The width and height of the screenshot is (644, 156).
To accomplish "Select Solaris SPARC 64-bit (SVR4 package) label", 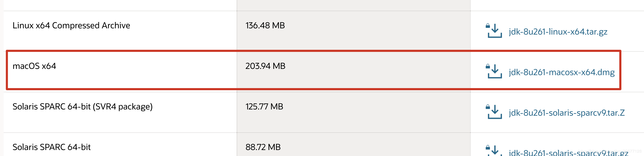I will (x=83, y=107).
